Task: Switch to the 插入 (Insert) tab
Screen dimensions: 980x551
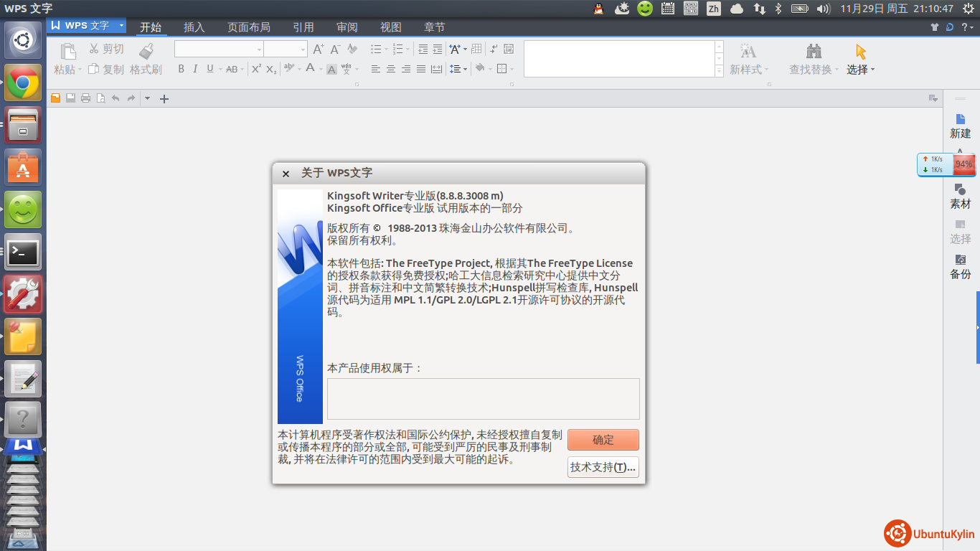Action: (x=194, y=27)
